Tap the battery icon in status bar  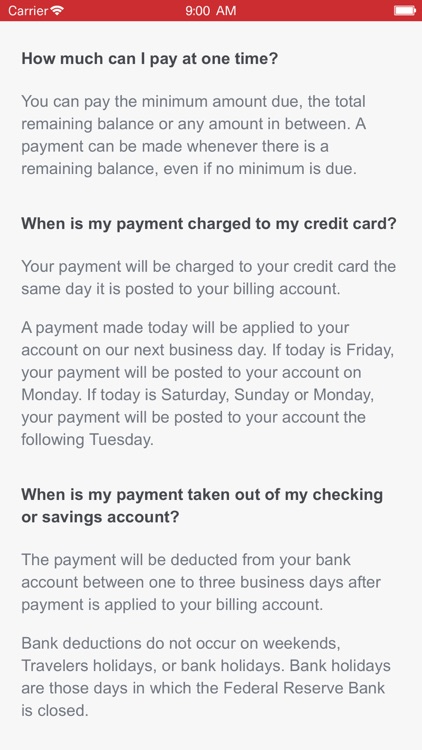[404, 10]
